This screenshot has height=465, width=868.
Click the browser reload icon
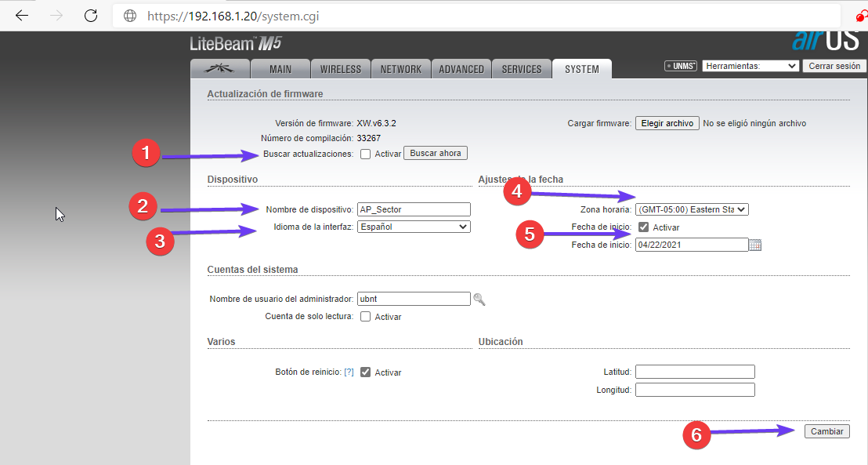(x=91, y=16)
